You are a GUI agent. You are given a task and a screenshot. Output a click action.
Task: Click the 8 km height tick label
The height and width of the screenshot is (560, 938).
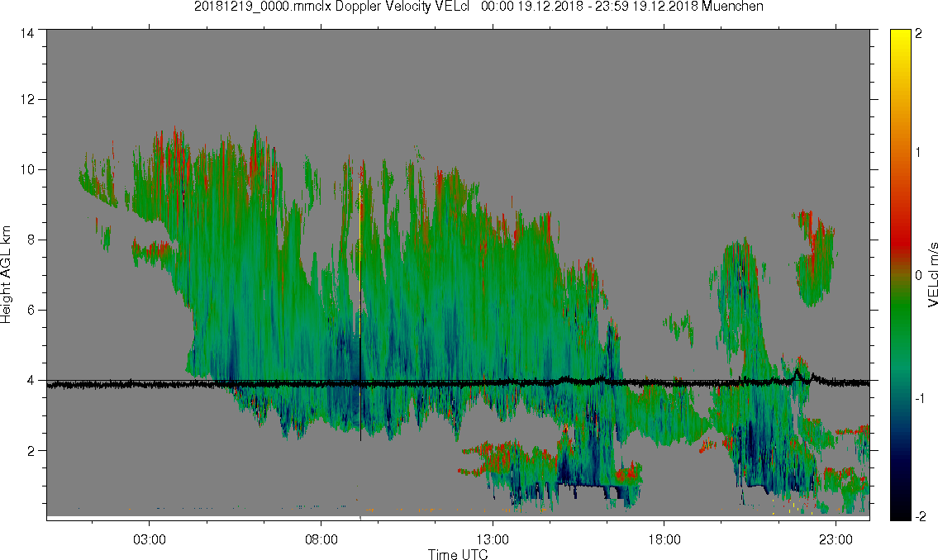(x=31, y=240)
